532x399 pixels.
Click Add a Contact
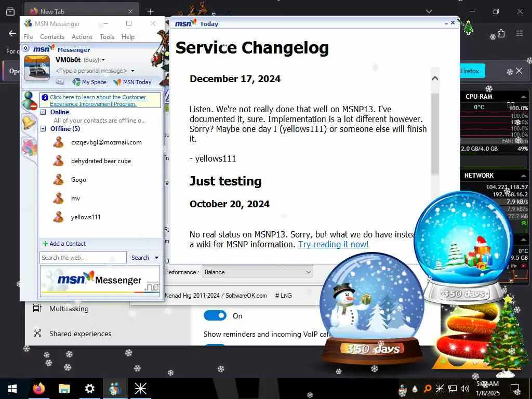tap(64, 244)
